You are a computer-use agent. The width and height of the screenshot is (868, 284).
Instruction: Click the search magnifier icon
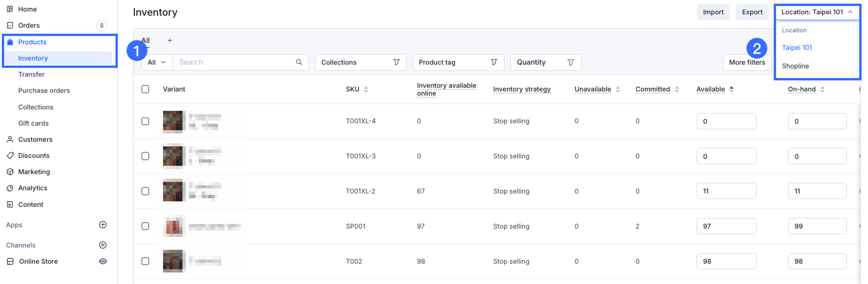click(x=299, y=62)
